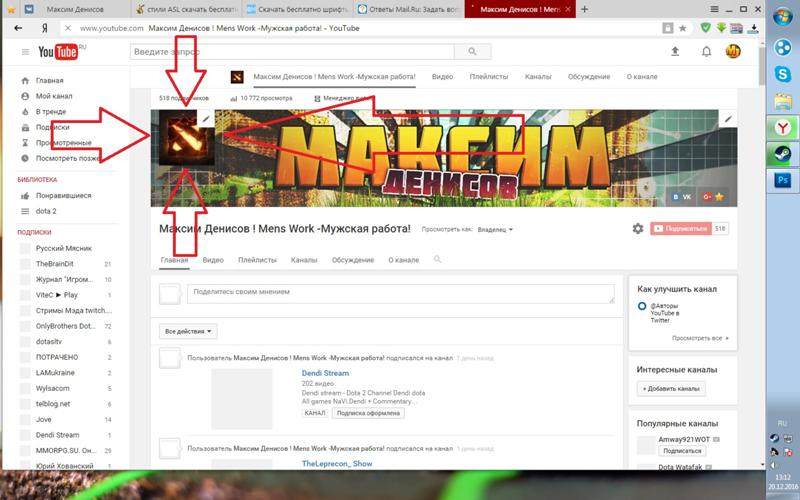Click the 'КАНАЛ' label button
The height and width of the screenshot is (500, 800).
[x=314, y=413]
